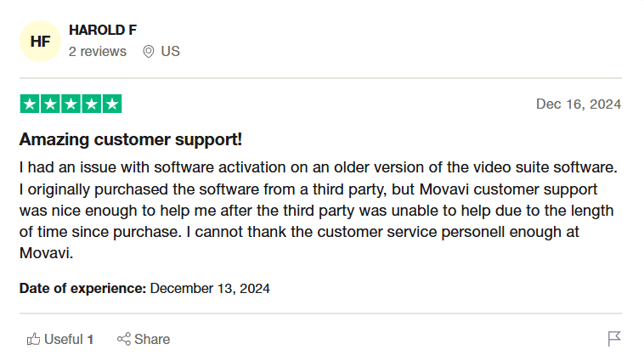The image size is (644, 361).
Task: Click the '2 reviews' text
Action: tap(98, 51)
